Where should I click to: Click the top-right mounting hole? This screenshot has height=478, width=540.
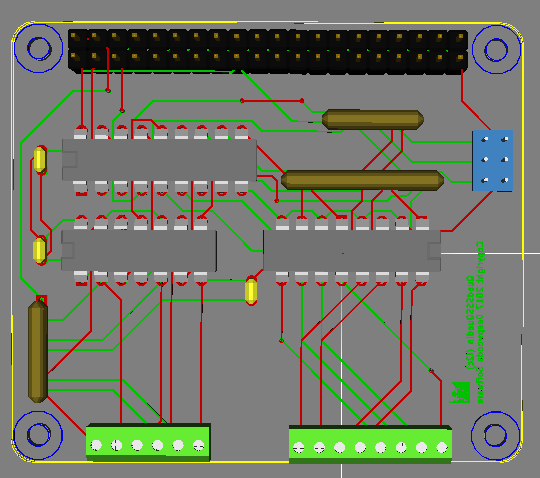(496, 50)
